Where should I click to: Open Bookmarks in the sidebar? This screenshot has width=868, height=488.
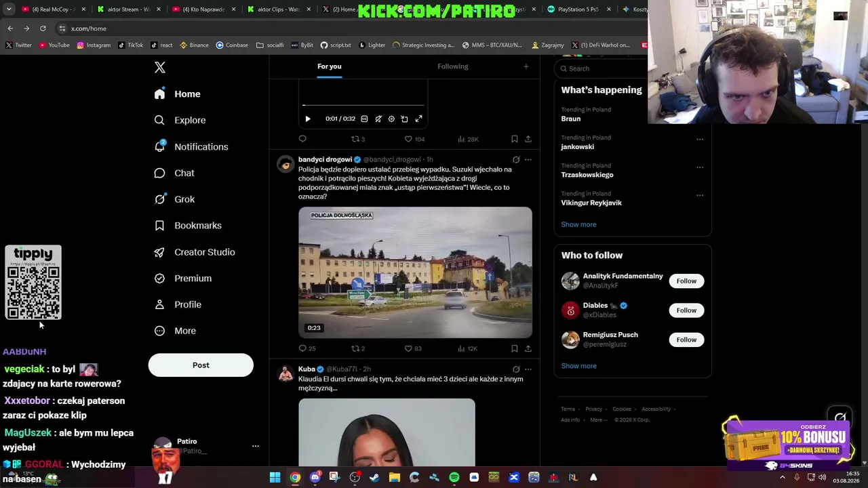[188, 226]
